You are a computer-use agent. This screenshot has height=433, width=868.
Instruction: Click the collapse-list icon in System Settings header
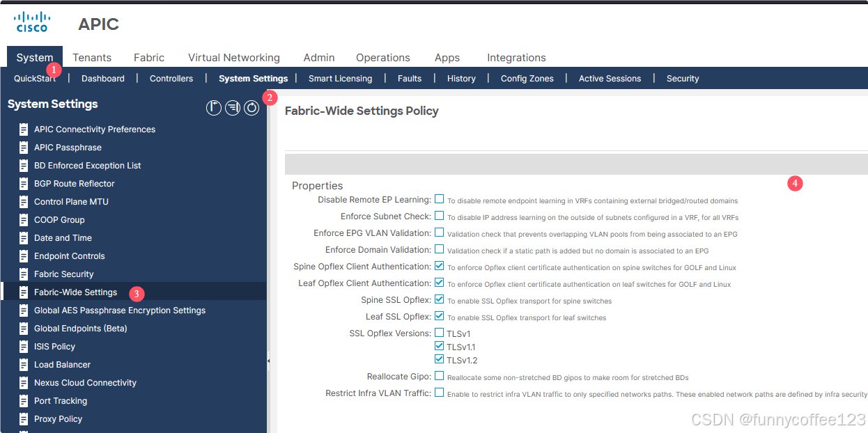tap(233, 107)
